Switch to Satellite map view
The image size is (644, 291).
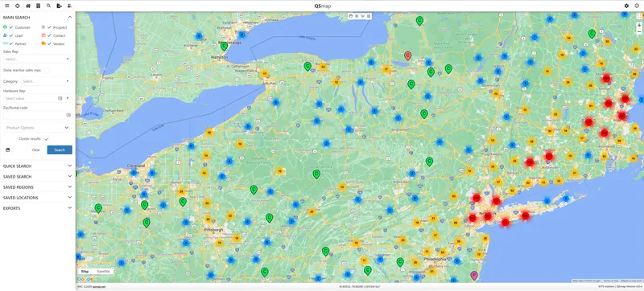click(103, 272)
